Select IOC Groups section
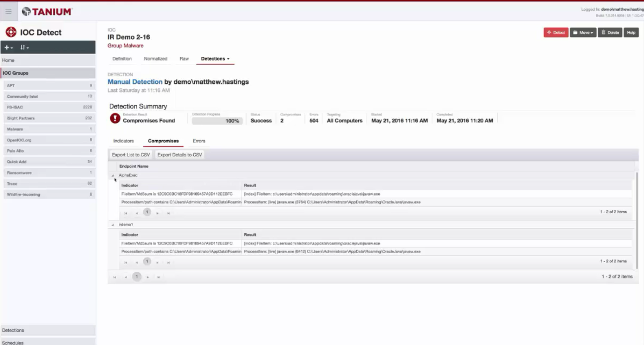The image size is (644, 345). 48,73
